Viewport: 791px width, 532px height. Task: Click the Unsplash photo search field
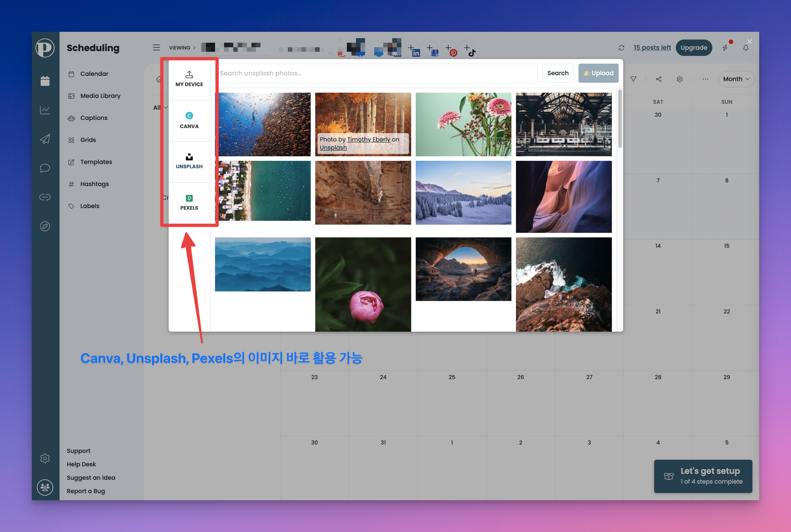pos(377,73)
